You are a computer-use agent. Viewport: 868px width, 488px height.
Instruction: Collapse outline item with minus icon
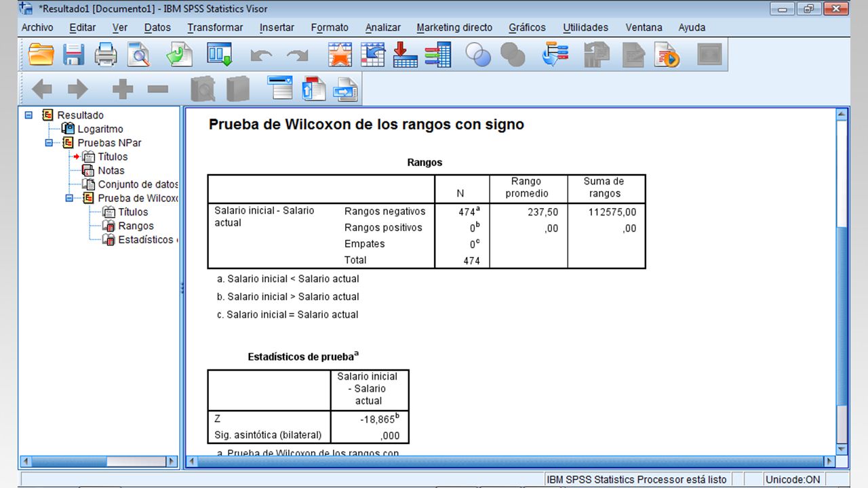coord(158,89)
